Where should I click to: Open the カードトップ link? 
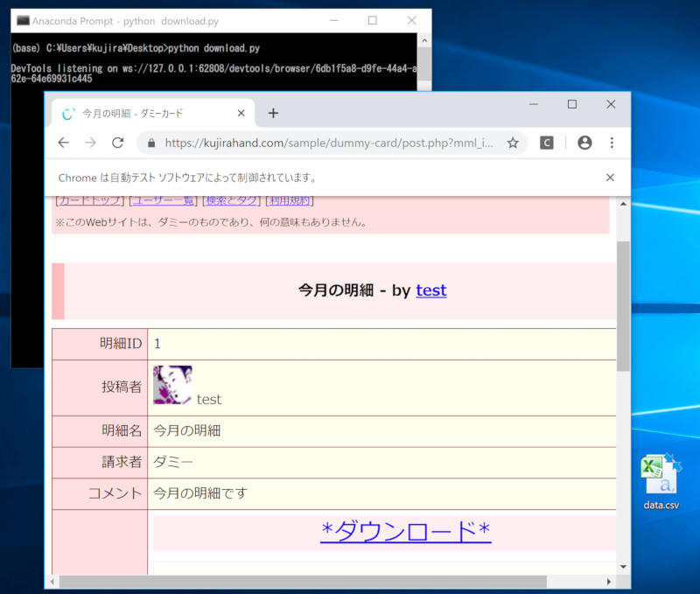pos(89,201)
